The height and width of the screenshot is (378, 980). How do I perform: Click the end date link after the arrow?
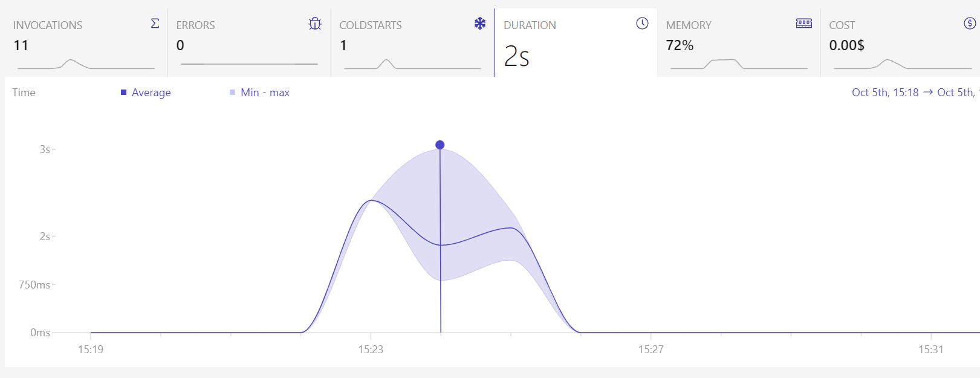[959, 93]
